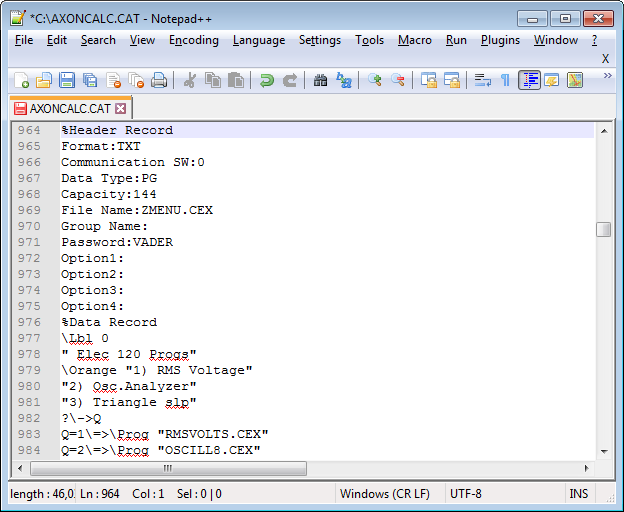Toggle synchronize vertical scrolling
Screen dimensions: 624x512
[429, 80]
